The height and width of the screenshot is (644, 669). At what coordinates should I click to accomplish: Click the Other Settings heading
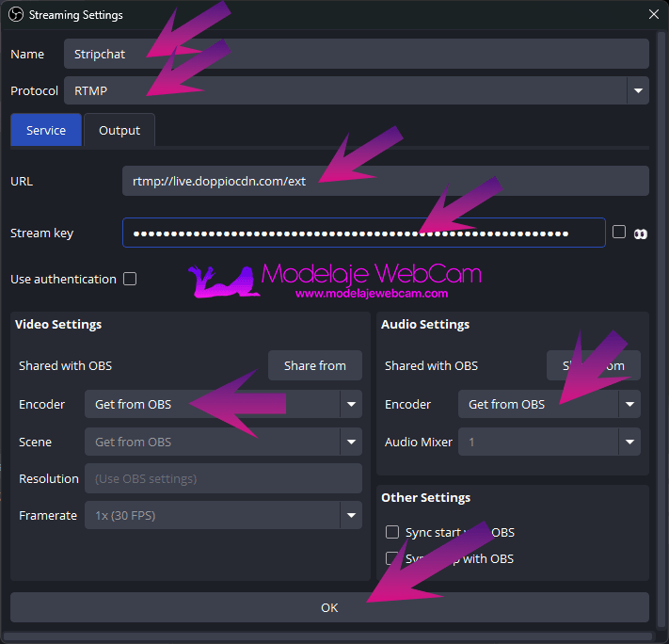pos(426,497)
